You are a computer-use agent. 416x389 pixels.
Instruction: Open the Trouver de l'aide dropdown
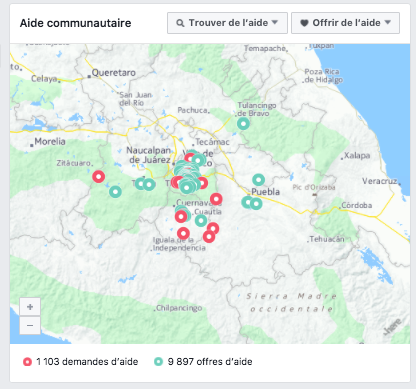227,23
